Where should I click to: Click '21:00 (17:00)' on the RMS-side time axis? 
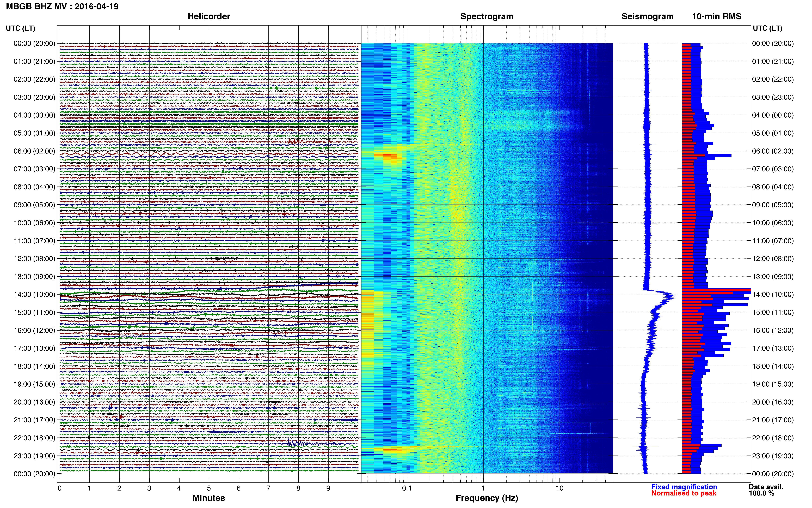click(x=773, y=420)
